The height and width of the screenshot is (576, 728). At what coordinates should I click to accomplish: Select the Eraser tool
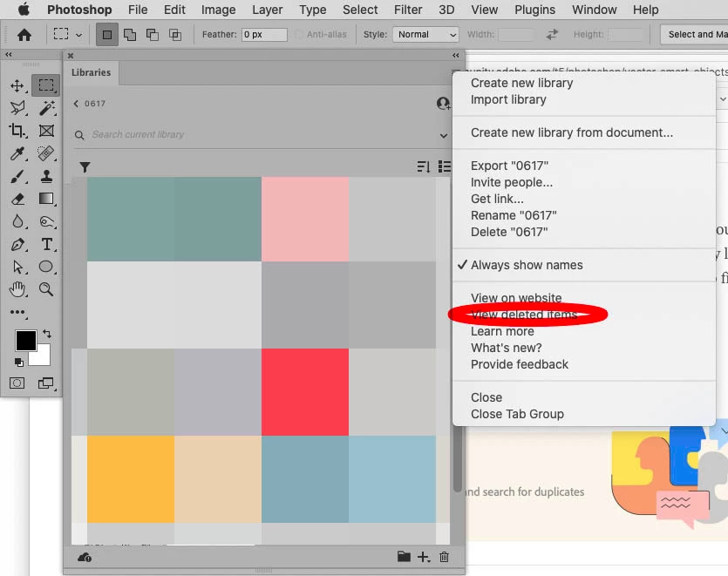click(17, 199)
